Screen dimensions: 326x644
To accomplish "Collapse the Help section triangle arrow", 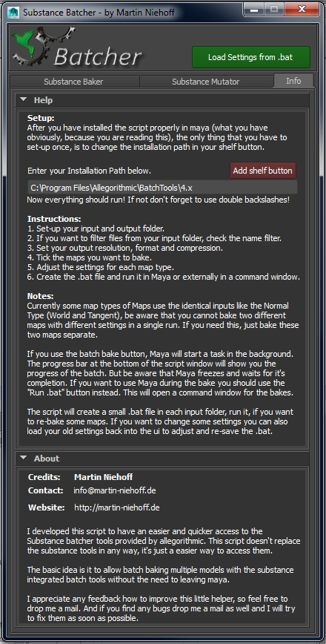I will pyautogui.click(x=24, y=99).
